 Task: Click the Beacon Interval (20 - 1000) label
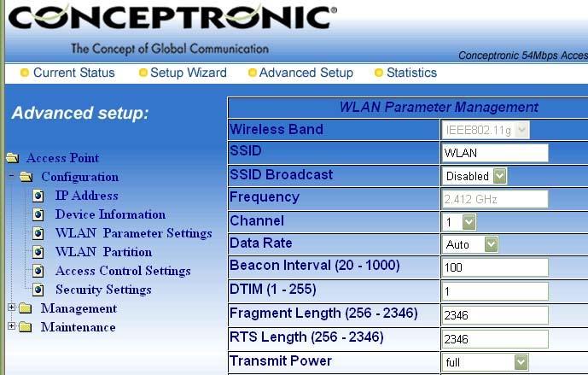pos(315,266)
